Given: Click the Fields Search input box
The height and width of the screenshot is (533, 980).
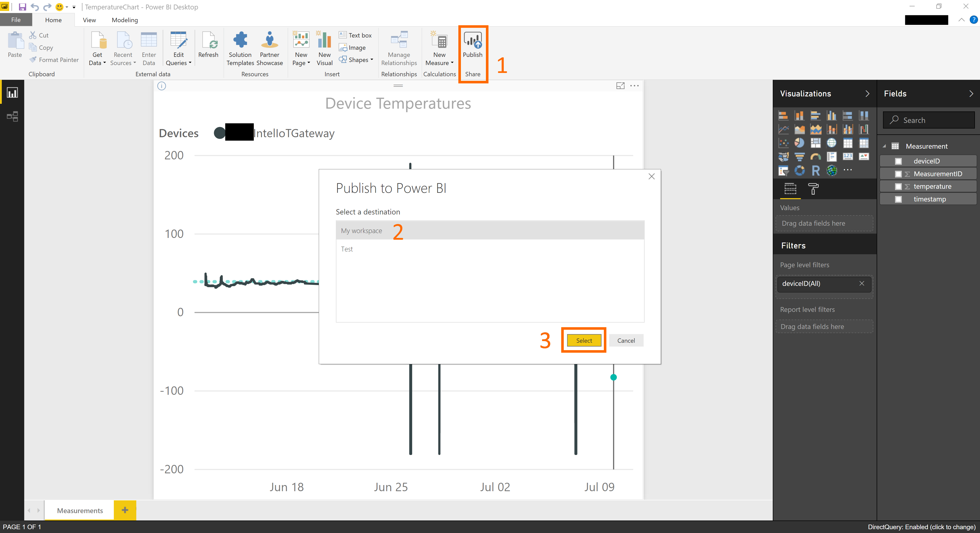Looking at the screenshot, I should [x=929, y=120].
